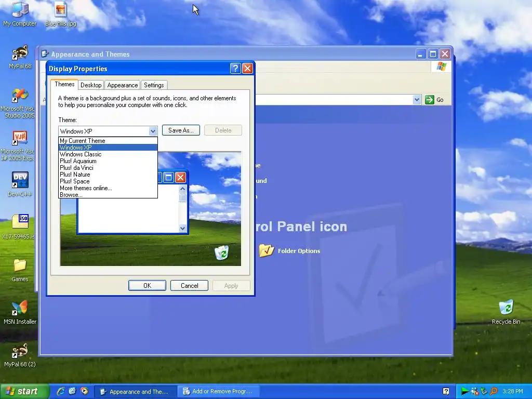Open Windows Media Player from Quick Launch
The height and width of the screenshot is (399, 532).
(x=84, y=391)
